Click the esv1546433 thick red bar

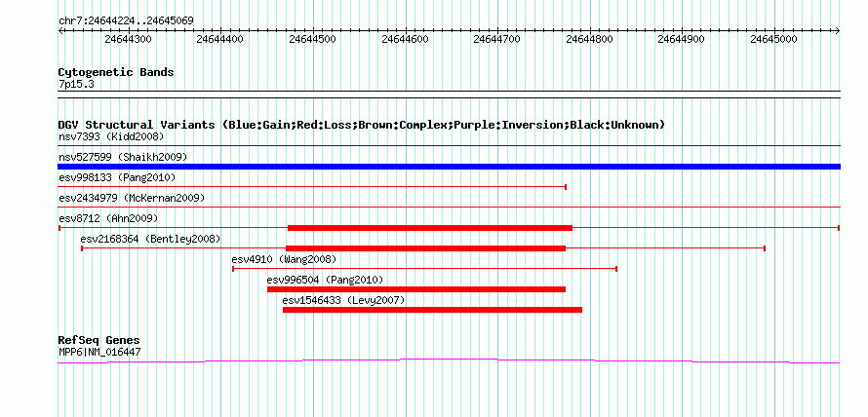tap(432, 310)
